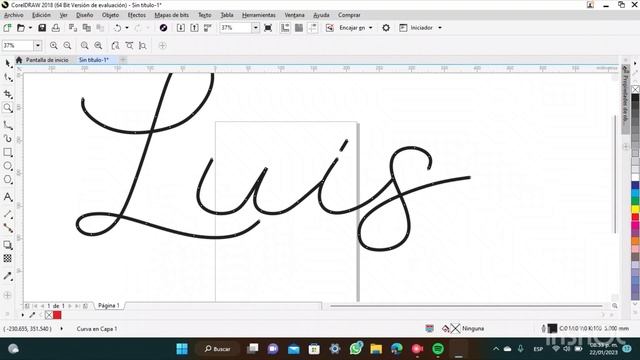Add a new document tab
Viewport: 640px width, 360px height.
click(x=123, y=60)
